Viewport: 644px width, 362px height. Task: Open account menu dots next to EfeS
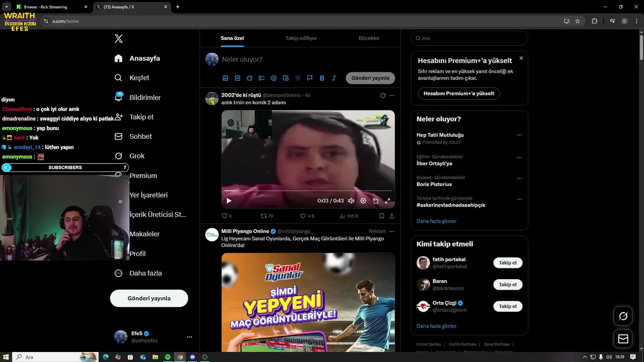[x=190, y=337]
